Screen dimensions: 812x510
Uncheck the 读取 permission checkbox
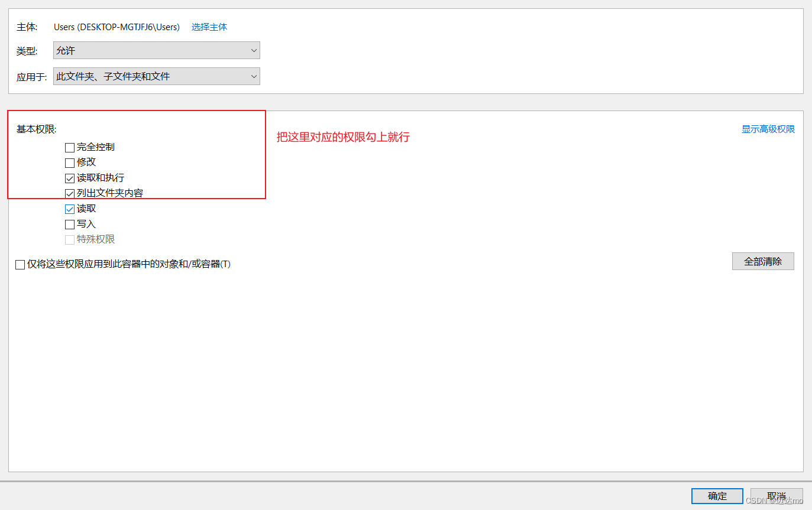70,209
